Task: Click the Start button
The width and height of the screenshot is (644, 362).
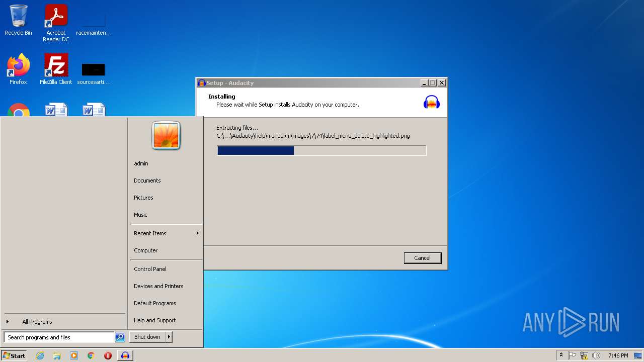Action: 14,355
